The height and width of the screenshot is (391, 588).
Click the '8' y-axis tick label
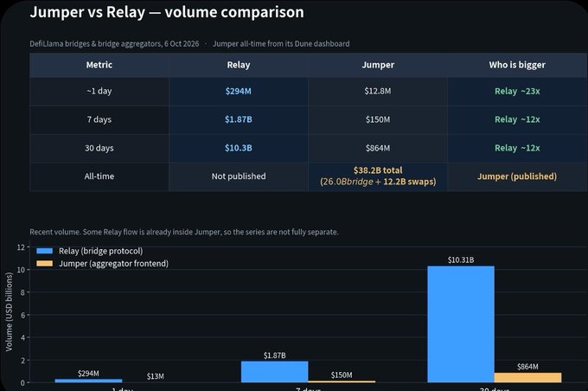(x=22, y=292)
